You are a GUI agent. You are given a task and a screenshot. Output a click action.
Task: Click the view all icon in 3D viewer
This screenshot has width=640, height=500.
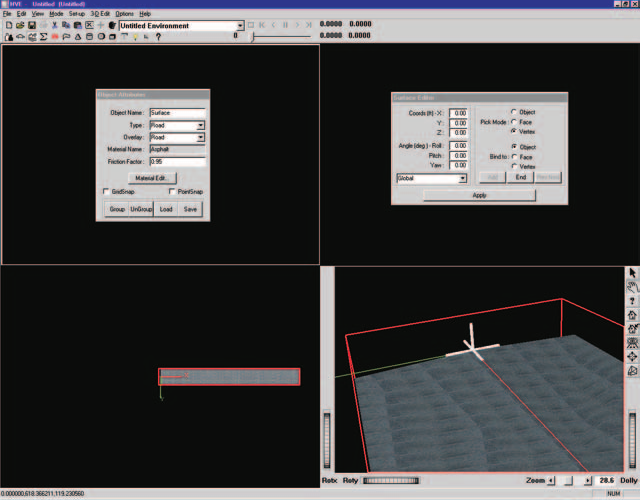tap(632, 342)
